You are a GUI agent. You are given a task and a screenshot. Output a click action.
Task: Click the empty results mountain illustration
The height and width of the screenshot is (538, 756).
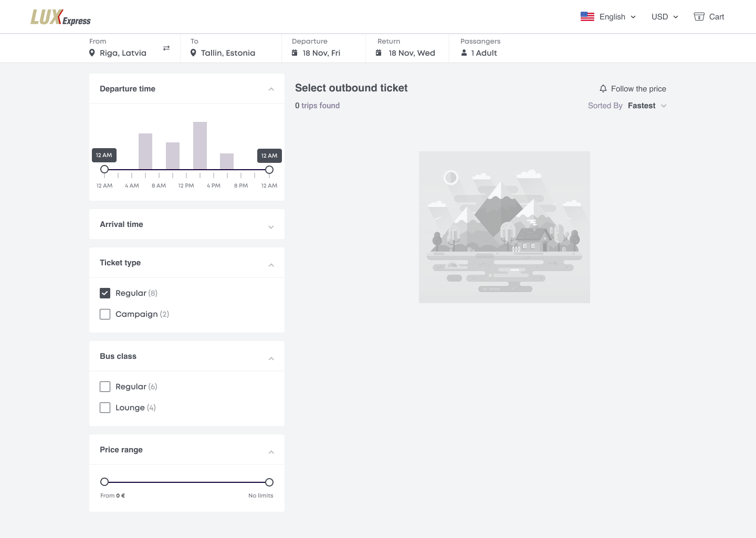point(505,227)
